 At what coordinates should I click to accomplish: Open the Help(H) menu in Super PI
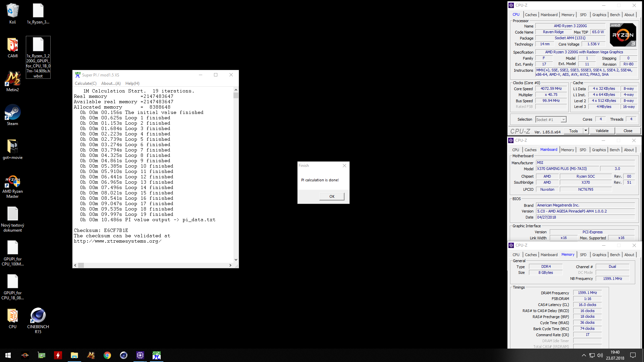tap(132, 83)
